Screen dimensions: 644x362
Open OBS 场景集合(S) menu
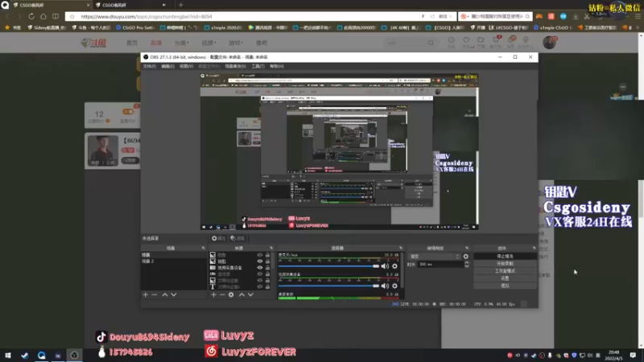(235, 66)
